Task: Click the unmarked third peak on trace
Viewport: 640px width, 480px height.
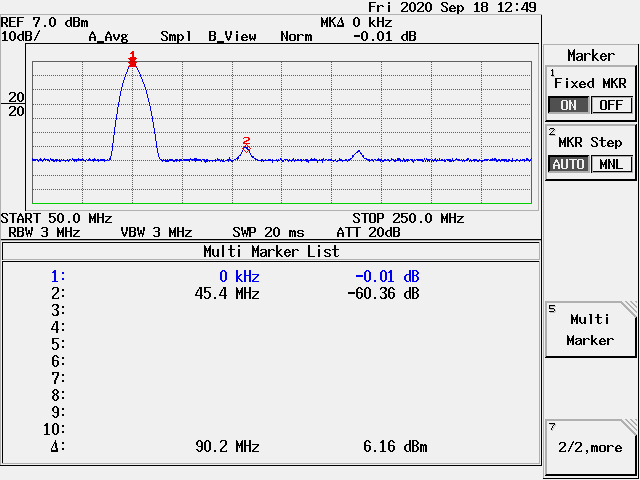Action: point(358,153)
